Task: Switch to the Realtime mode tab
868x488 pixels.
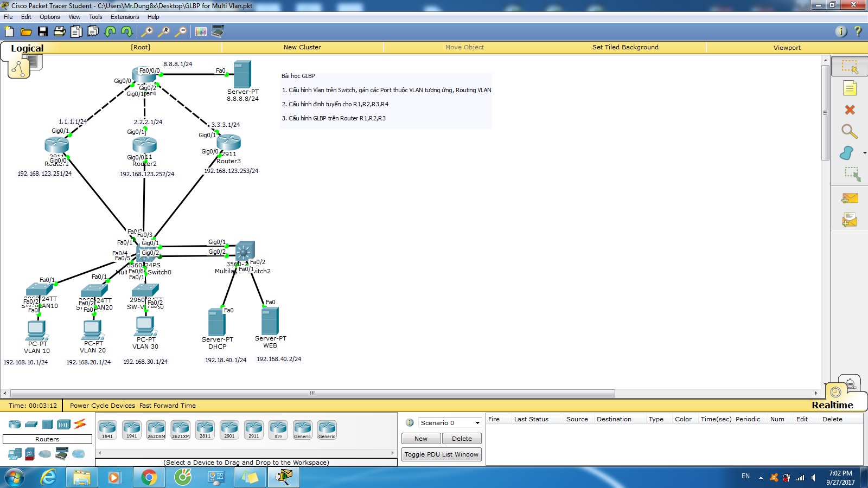Action: tap(832, 405)
